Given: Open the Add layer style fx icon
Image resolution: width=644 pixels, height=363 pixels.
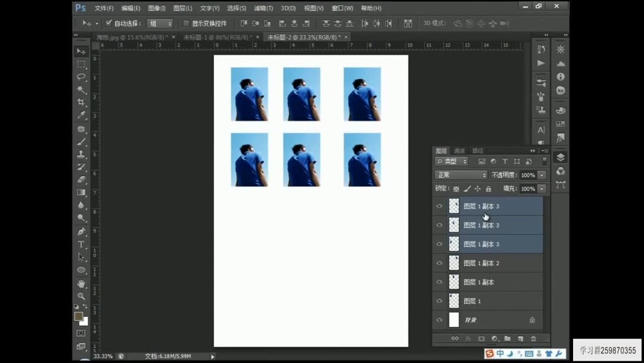Looking at the screenshot, I should coord(468,339).
